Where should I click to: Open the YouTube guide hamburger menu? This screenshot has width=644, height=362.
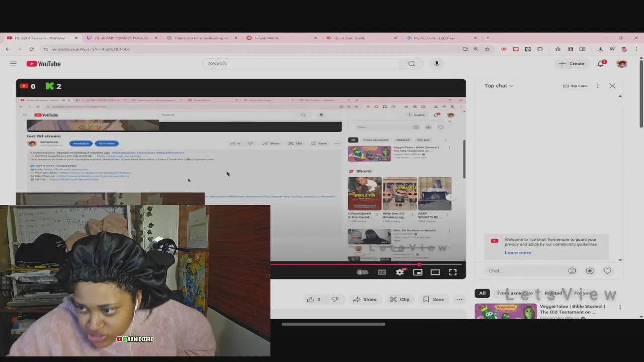coord(13,64)
